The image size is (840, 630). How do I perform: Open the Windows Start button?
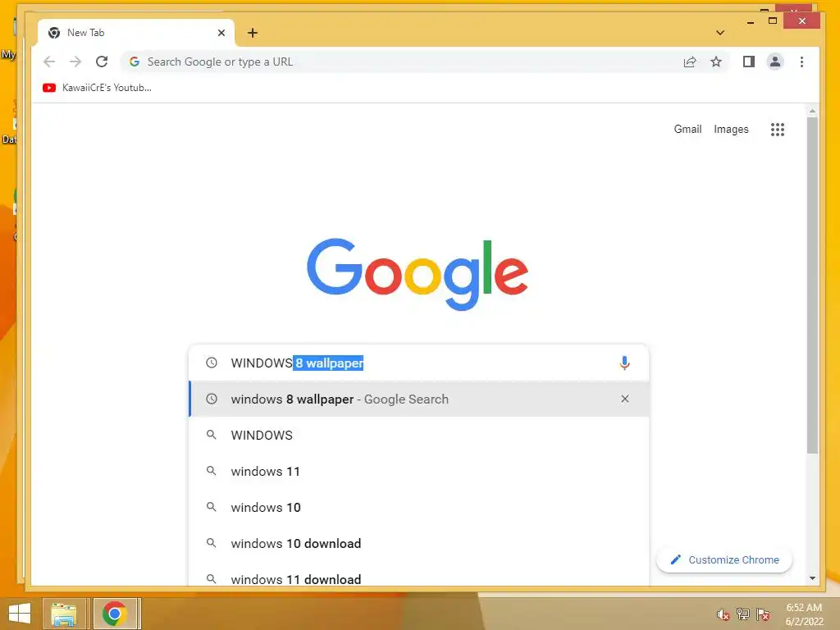click(x=20, y=614)
